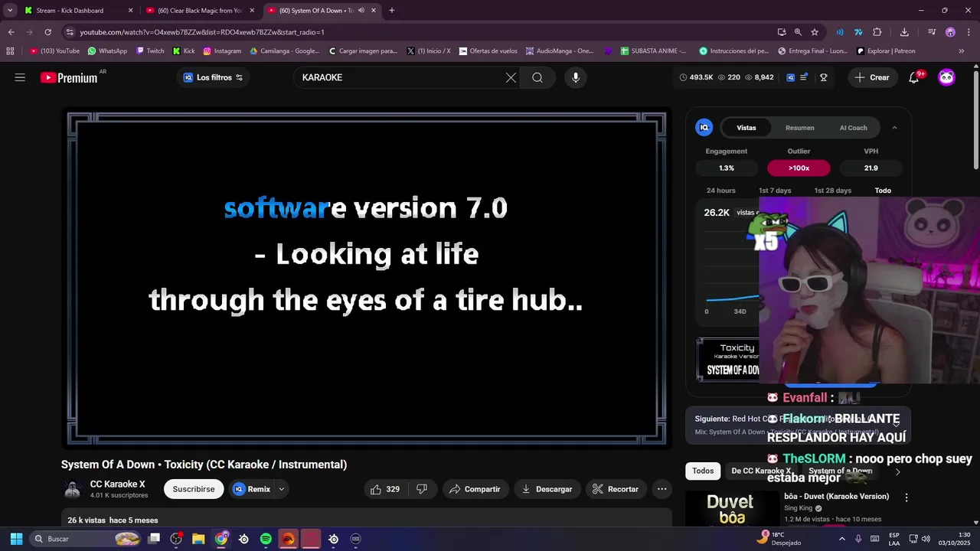This screenshot has height=551, width=980.
Task: Open Chrome downloads icon
Action: [904, 32]
